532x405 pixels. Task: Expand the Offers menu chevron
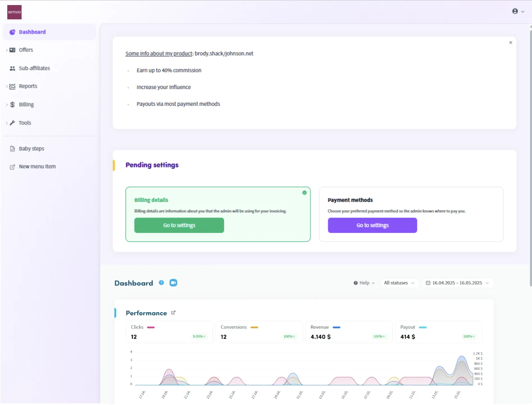click(x=7, y=50)
